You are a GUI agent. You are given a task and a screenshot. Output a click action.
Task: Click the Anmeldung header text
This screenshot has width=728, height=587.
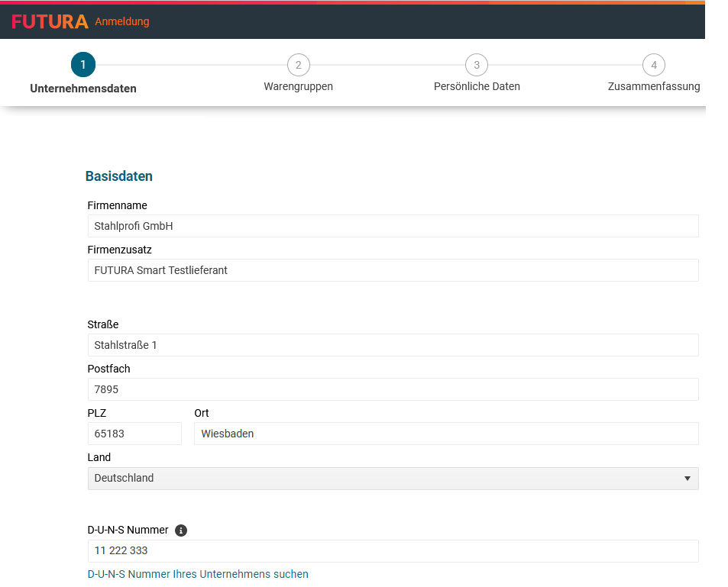point(122,21)
